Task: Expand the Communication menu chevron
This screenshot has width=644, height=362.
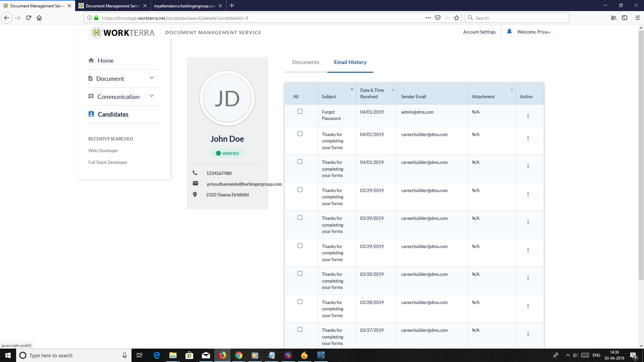Action: pyautogui.click(x=152, y=96)
